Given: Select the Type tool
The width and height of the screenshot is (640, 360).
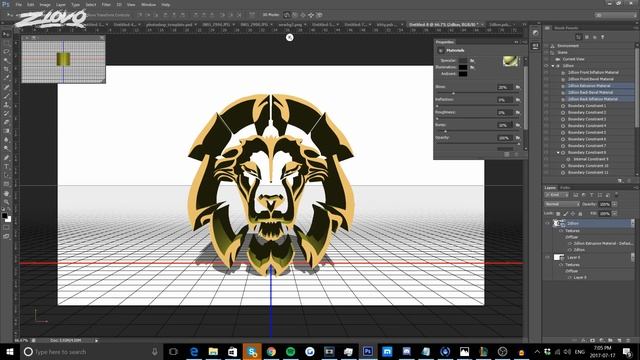Looking at the screenshot, I should pyautogui.click(x=7, y=167).
